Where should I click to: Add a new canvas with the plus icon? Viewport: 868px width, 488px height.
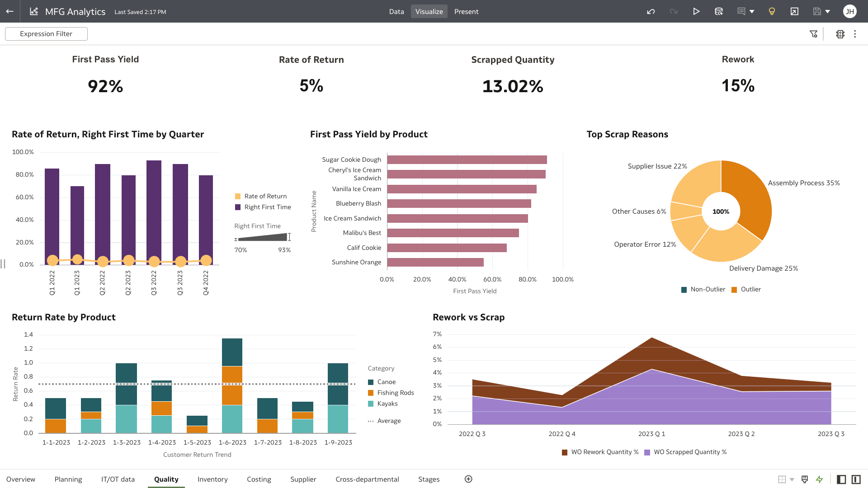tap(468, 479)
